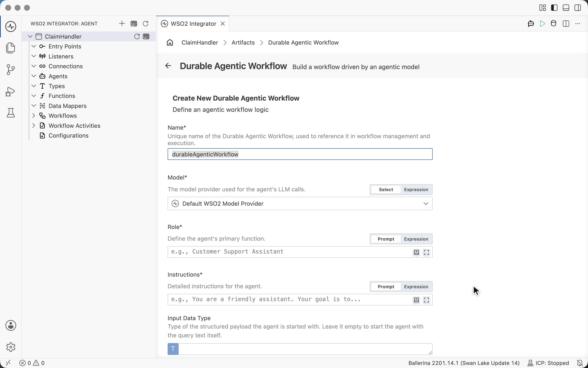588x368 pixels.
Task: Run the integration with the play icon
Action: [x=542, y=24]
